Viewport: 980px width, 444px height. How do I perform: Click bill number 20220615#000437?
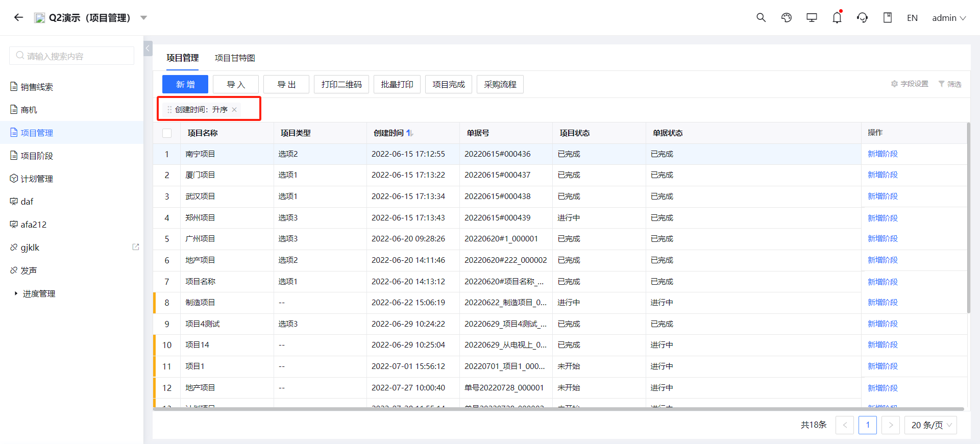tap(497, 175)
